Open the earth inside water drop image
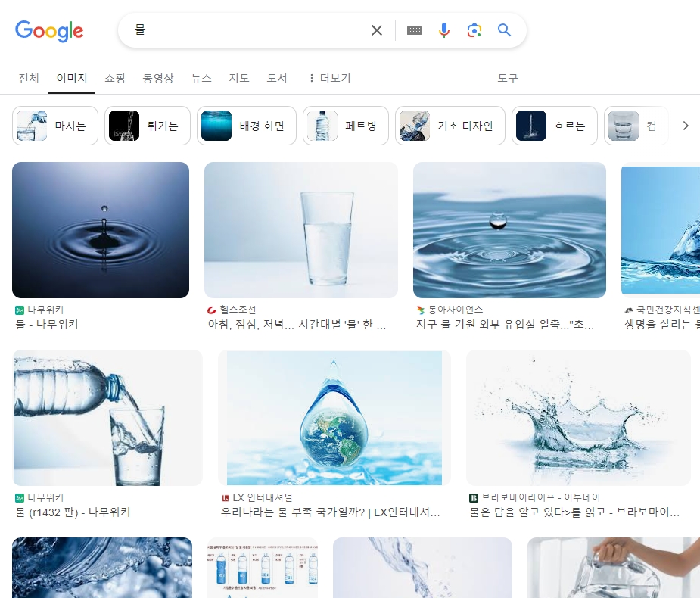Screen dimensions: 700x598 pos(334,418)
